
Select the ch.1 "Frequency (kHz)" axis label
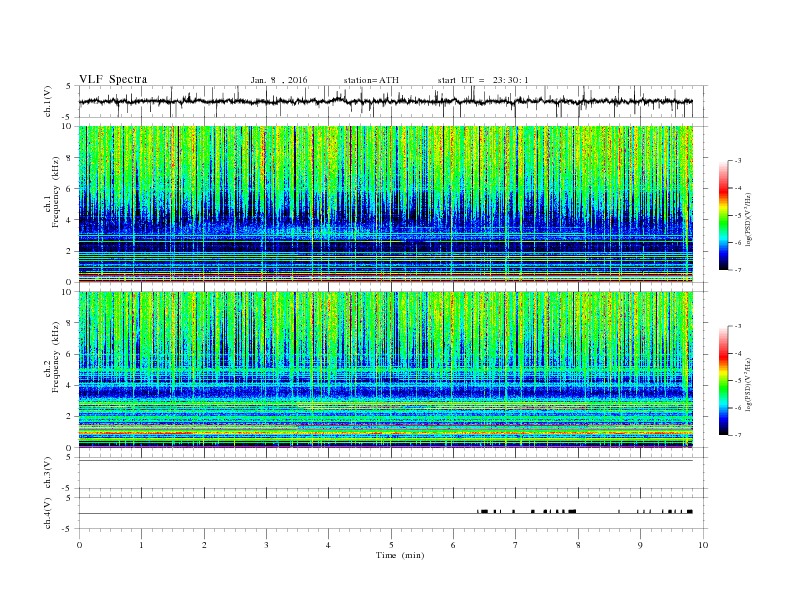click(x=56, y=192)
